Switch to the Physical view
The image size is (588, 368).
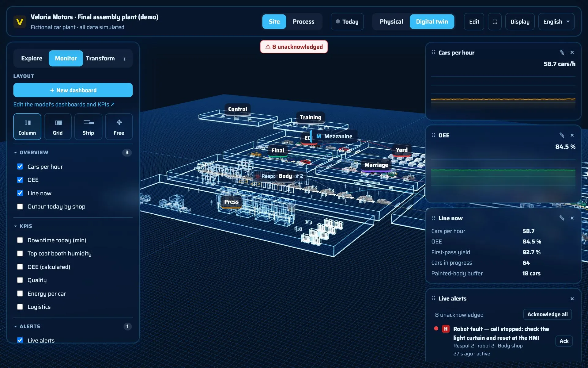tap(391, 22)
